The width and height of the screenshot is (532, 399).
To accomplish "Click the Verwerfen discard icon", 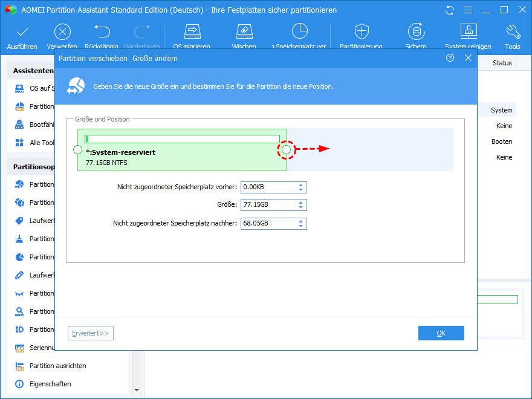I will click(x=62, y=32).
